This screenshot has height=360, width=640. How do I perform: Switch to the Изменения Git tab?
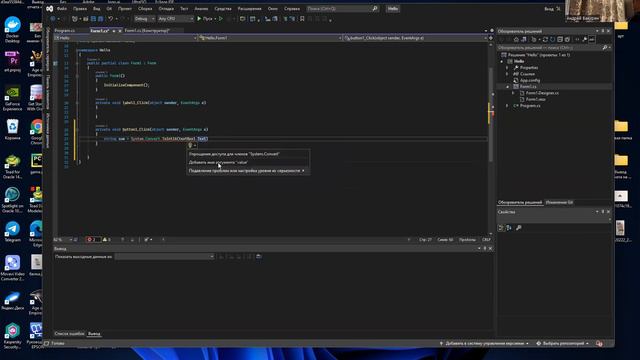[x=559, y=202]
